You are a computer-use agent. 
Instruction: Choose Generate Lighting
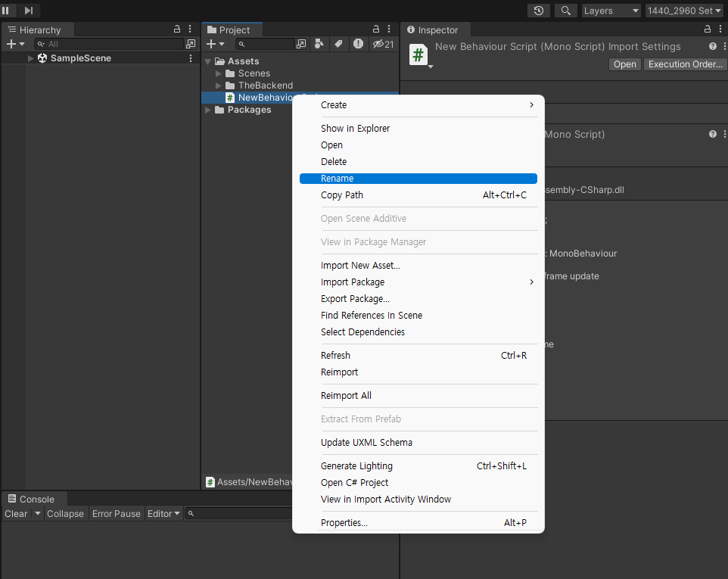tap(418, 465)
